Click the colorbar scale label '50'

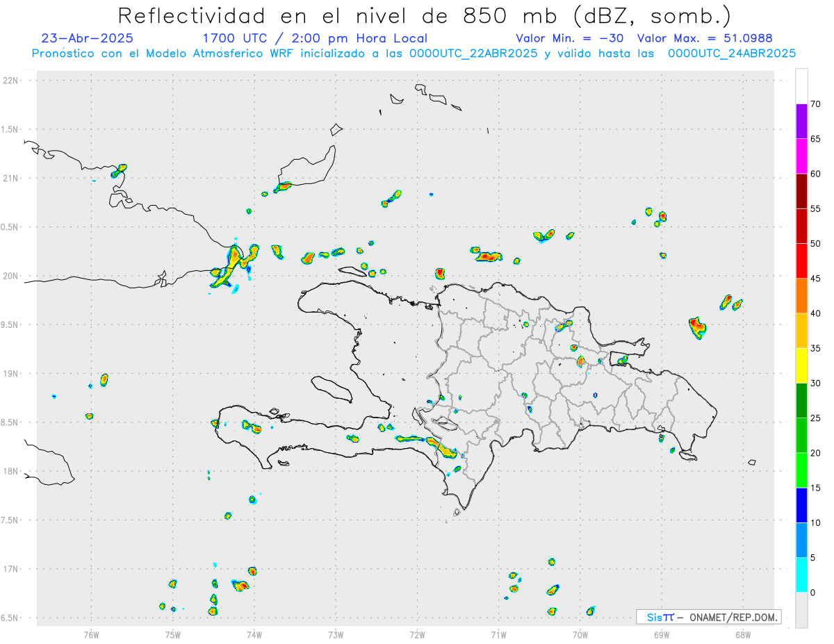(x=816, y=244)
